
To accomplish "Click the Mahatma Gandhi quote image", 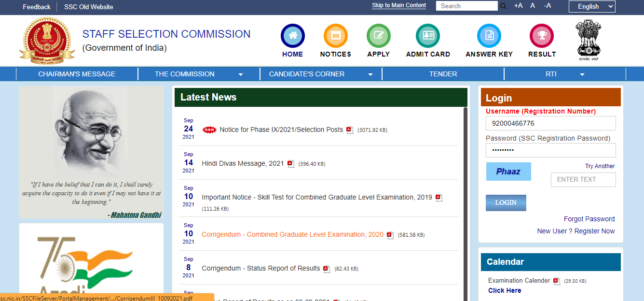I will click(91, 153).
